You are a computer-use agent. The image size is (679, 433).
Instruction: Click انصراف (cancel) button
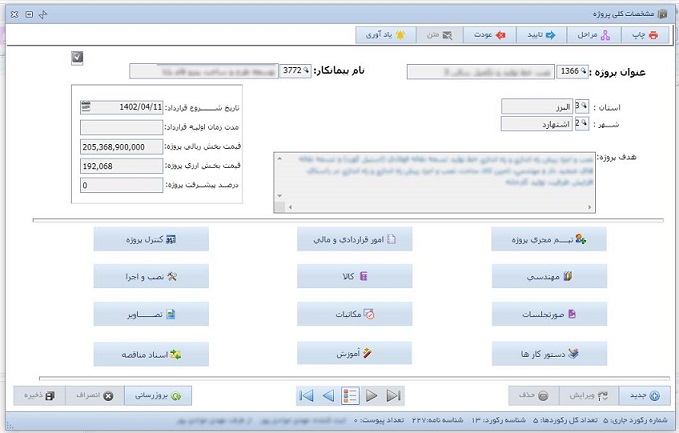coord(94,395)
